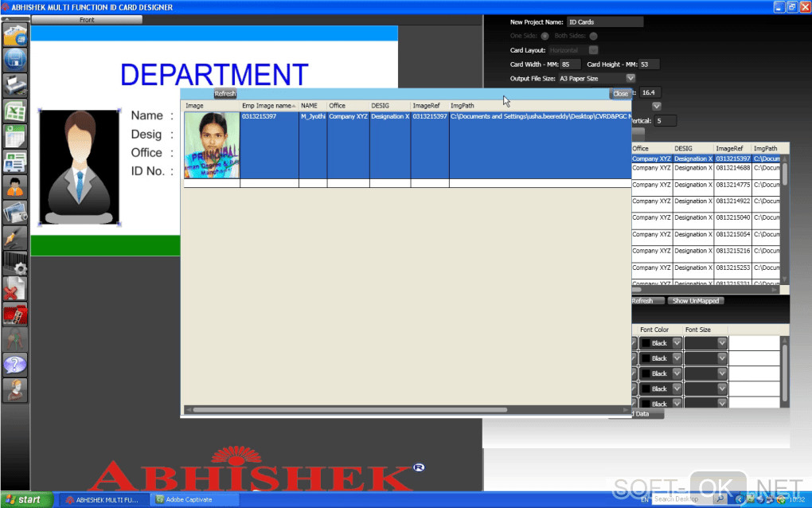Expand dropdown arrow below the 16.4 field
Viewport: 812px width, 508px height.
pos(657,106)
